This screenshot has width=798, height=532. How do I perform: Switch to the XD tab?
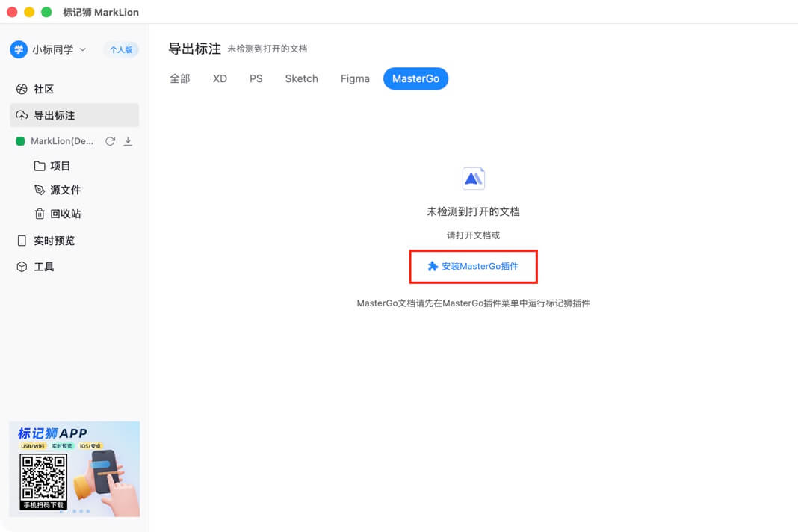pos(220,78)
